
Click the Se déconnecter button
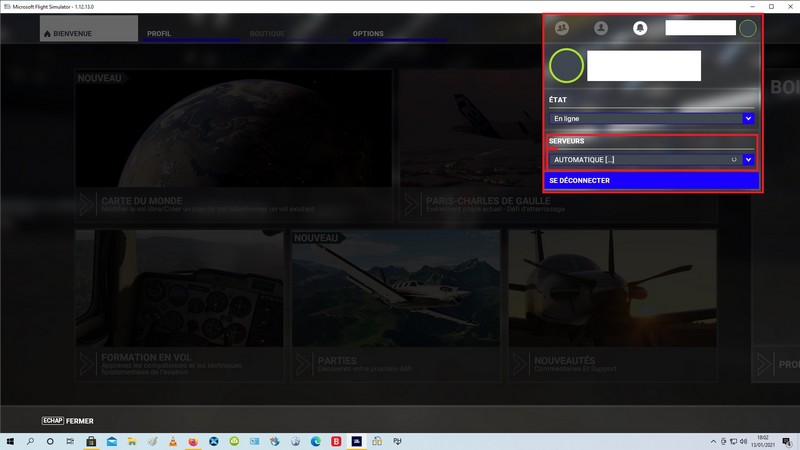pos(652,181)
